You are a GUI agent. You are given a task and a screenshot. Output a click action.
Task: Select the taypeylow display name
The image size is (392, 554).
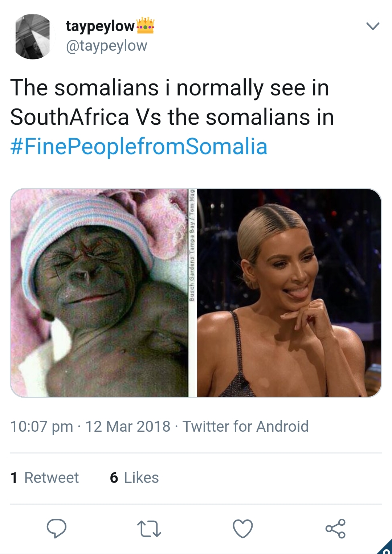[100, 26]
